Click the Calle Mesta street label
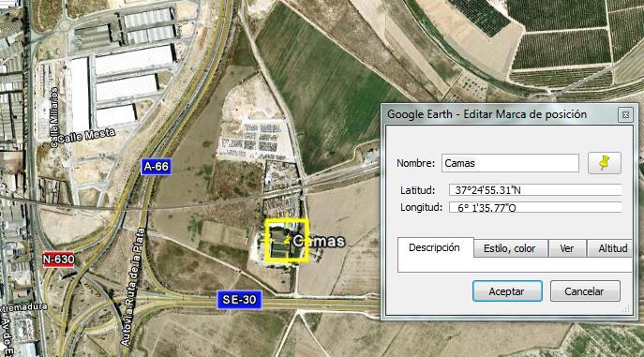The image size is (644, 357). click(x=86, y=136)
